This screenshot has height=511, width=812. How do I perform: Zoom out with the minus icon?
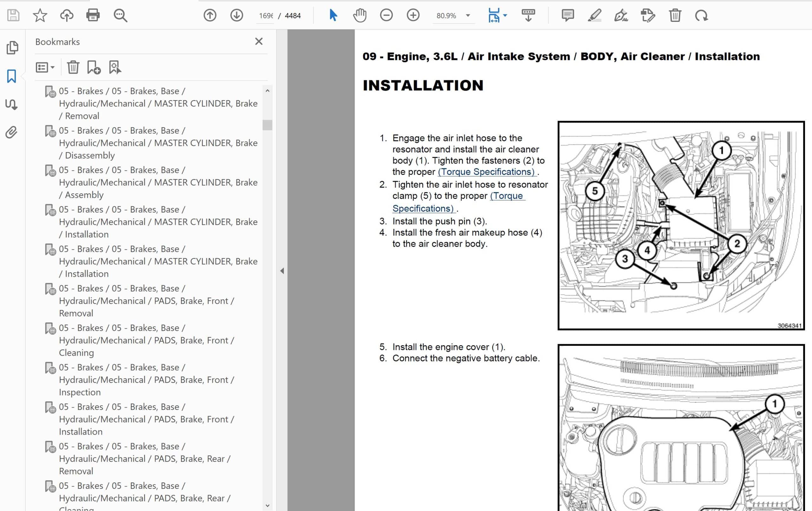click(x=386, y=16)
